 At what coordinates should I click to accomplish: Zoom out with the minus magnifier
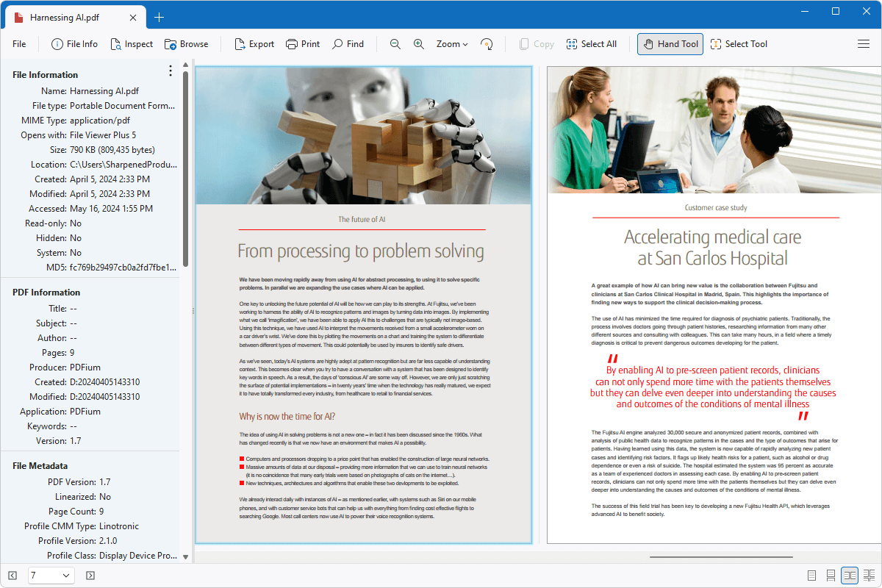pyautogui.click(x=395, y=44)
